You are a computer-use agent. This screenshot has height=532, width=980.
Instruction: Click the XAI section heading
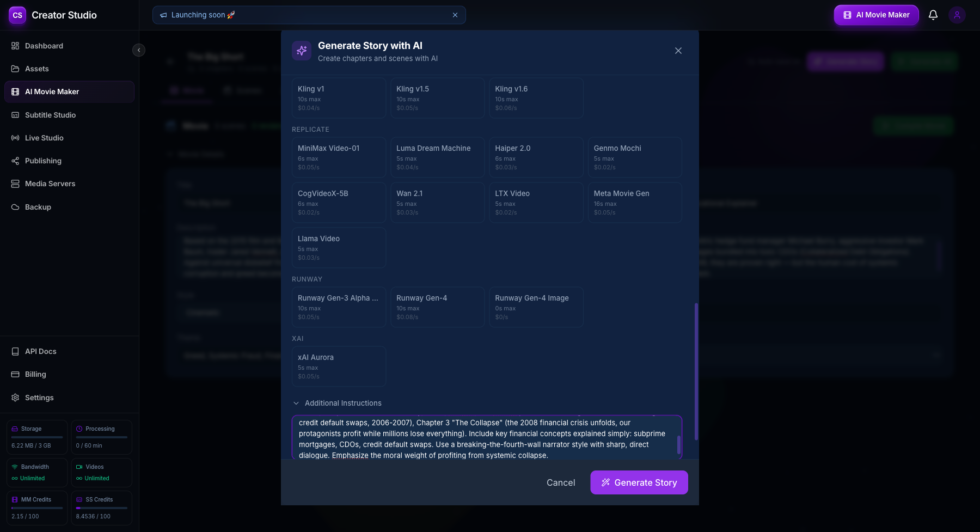coord(298,339)
